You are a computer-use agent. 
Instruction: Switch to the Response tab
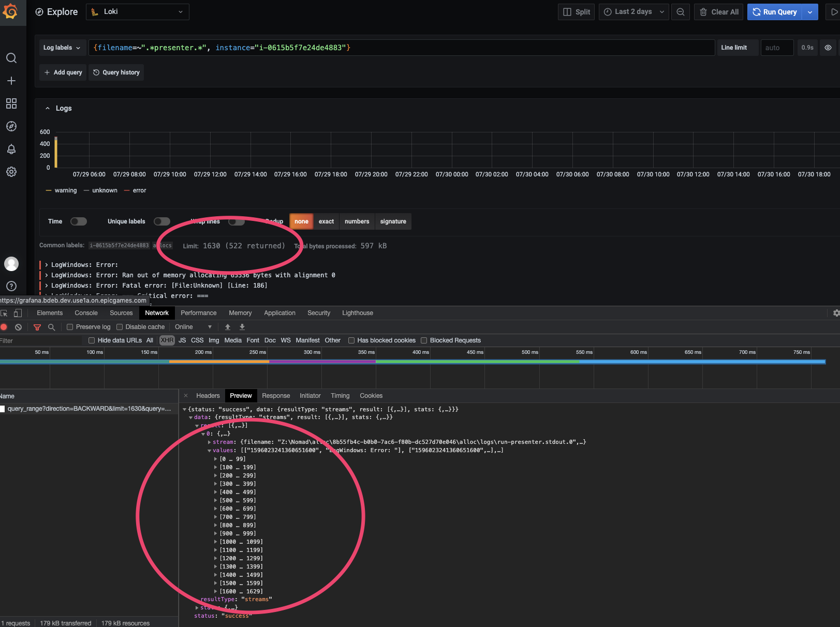276,395
